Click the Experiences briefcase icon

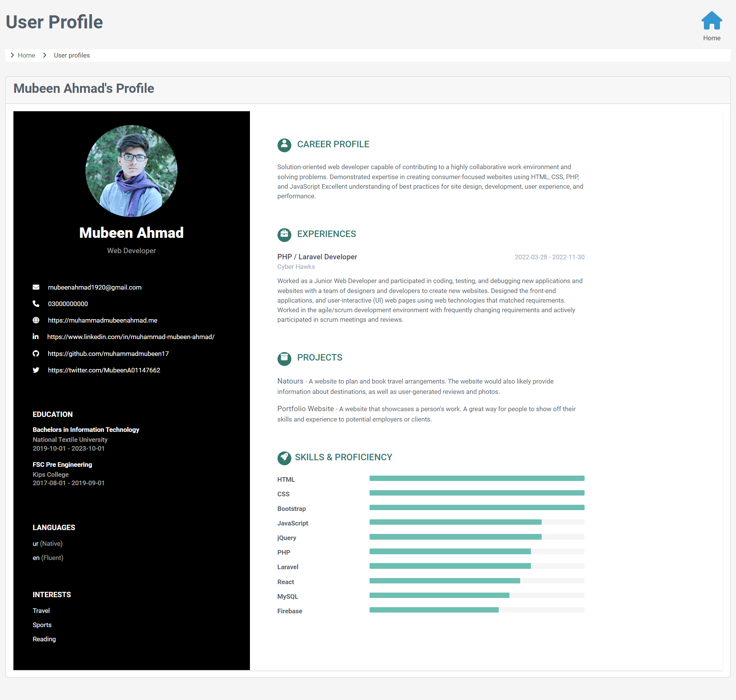[x=284, y=235]
